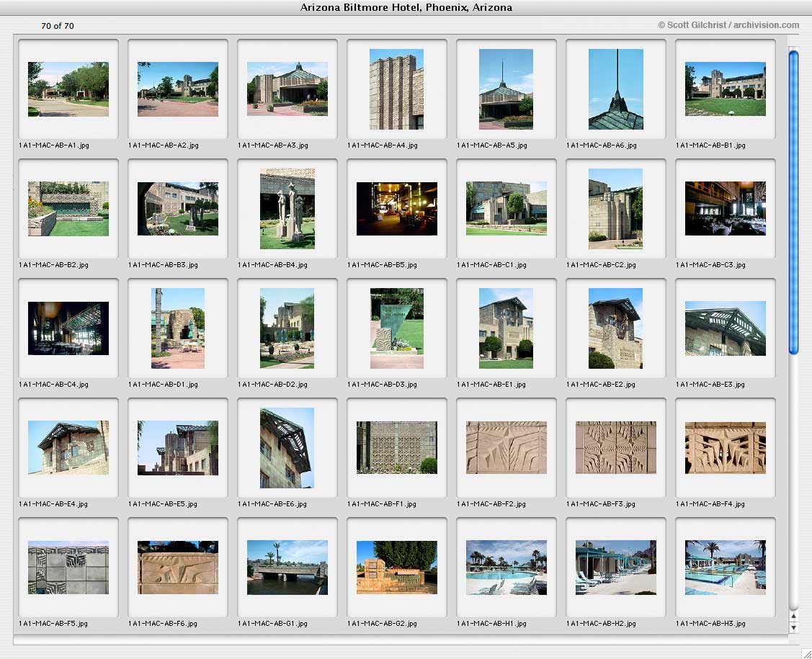Click filename label 1A1-MAC-AB-D3.jpg
The width and height of the screenshot is (812, 659).
(x=382, y=385)
